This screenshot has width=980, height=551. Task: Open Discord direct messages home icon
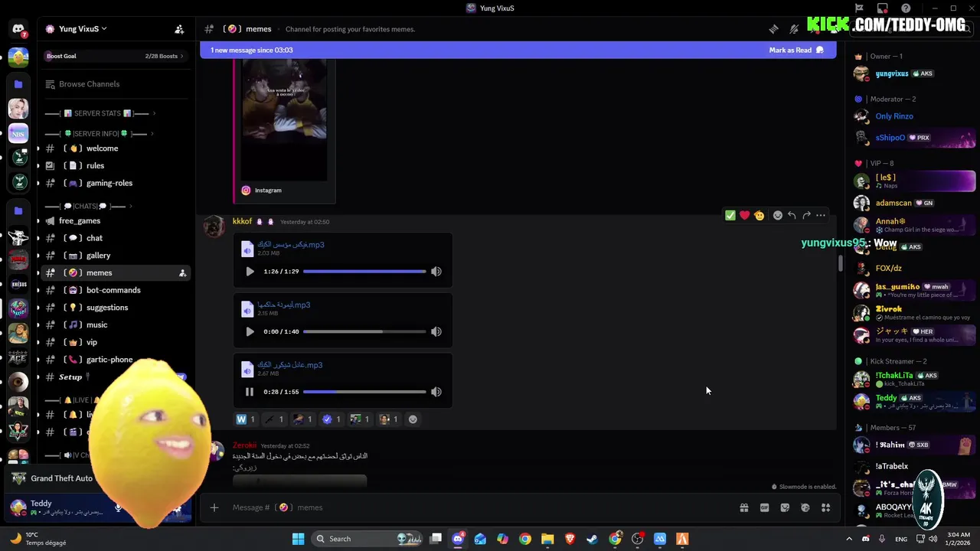[18, 29]
